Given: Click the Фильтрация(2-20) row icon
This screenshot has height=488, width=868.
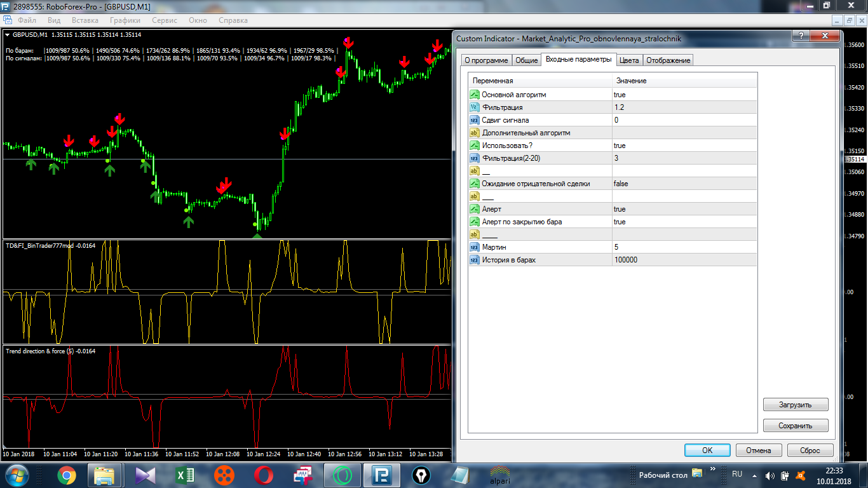Looking at the screenshot, I should [474, 158].
